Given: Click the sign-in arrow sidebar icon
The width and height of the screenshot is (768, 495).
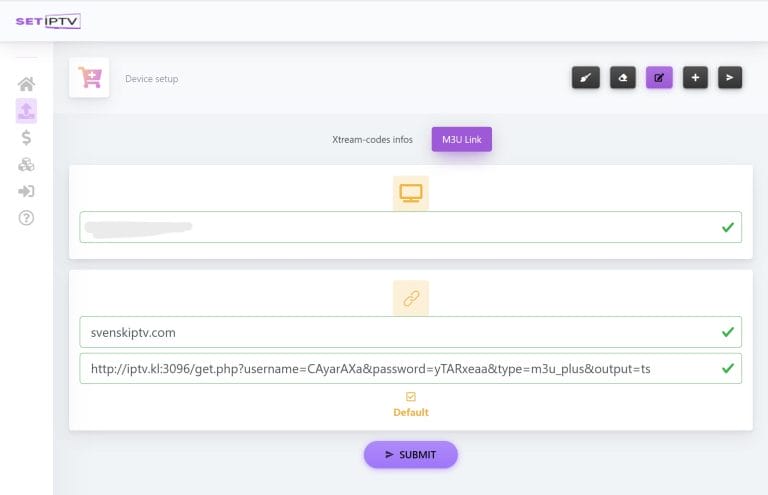Looking at the screenshot, I should click(27, 191).
